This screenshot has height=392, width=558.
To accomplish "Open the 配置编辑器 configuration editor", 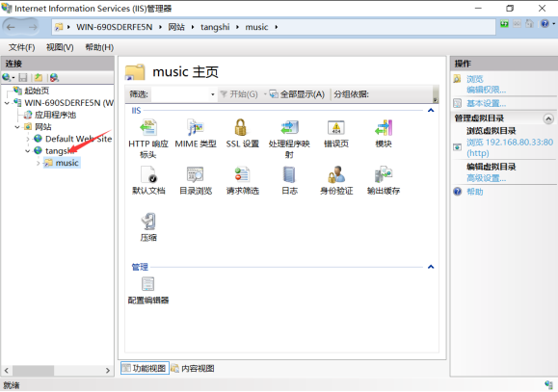I will [x=148, y=291].
